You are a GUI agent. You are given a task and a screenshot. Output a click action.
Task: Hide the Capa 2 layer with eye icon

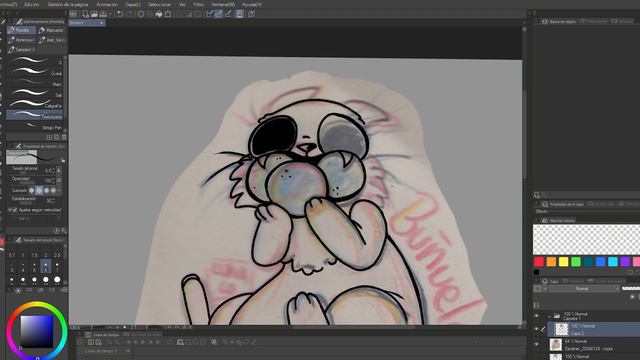tap(537, 329)
